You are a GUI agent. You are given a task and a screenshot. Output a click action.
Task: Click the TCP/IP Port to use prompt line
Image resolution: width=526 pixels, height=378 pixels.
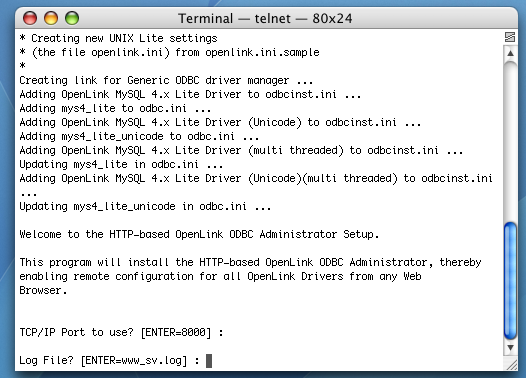tap(121, 333)
